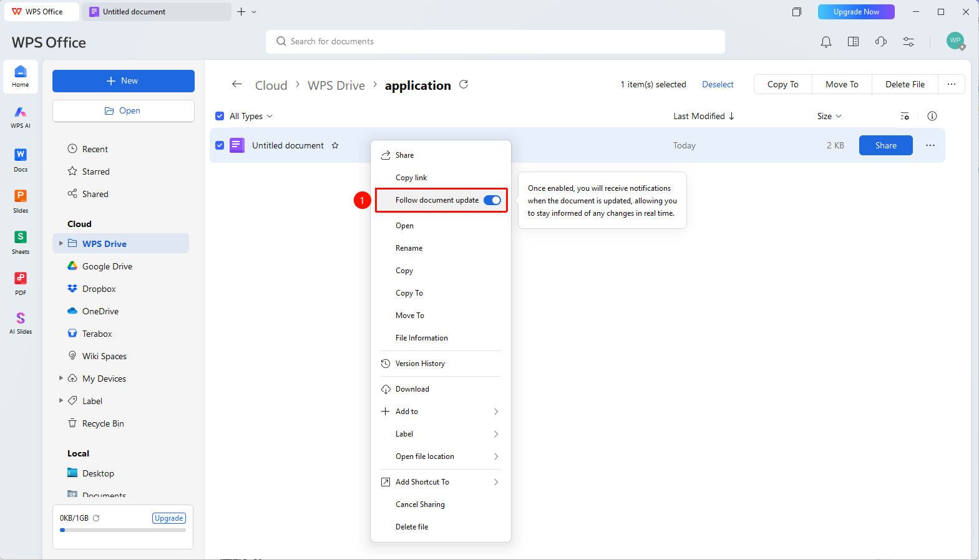Click the Upgrade Now button
979x560 pixels.
[856, 12]
